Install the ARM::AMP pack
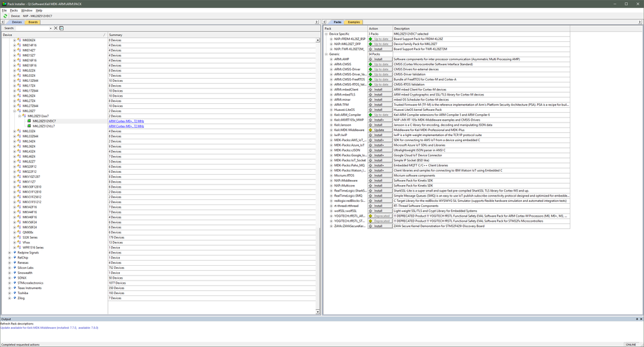Screen dimensions: 644x347 (380, 59)
